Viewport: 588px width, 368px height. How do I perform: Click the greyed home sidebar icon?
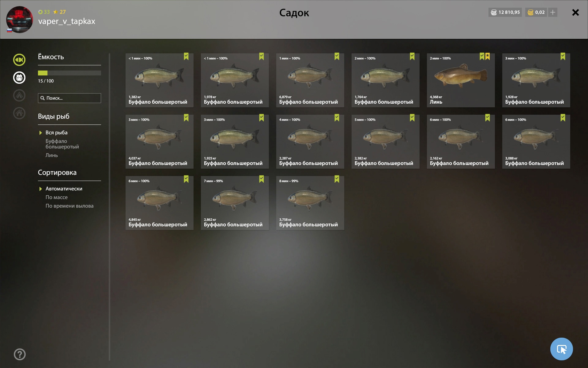click(x=19, y=113)
